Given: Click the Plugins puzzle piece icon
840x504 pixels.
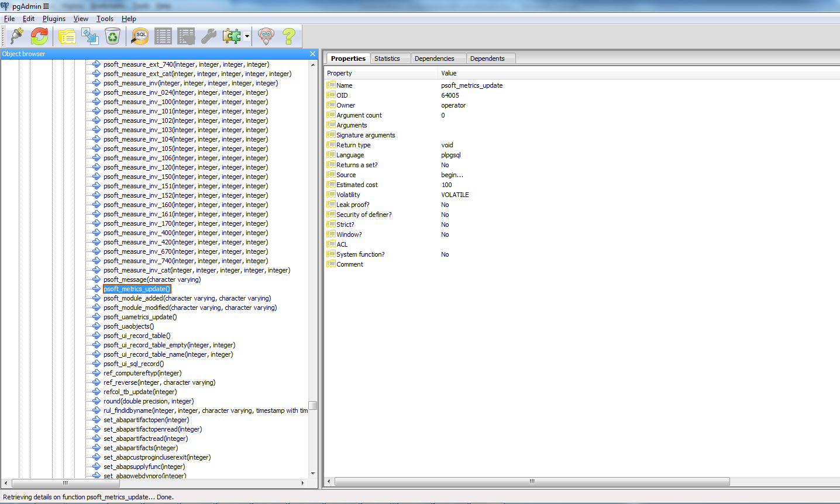Looking at the screenshot, I should tap(232, 36).
